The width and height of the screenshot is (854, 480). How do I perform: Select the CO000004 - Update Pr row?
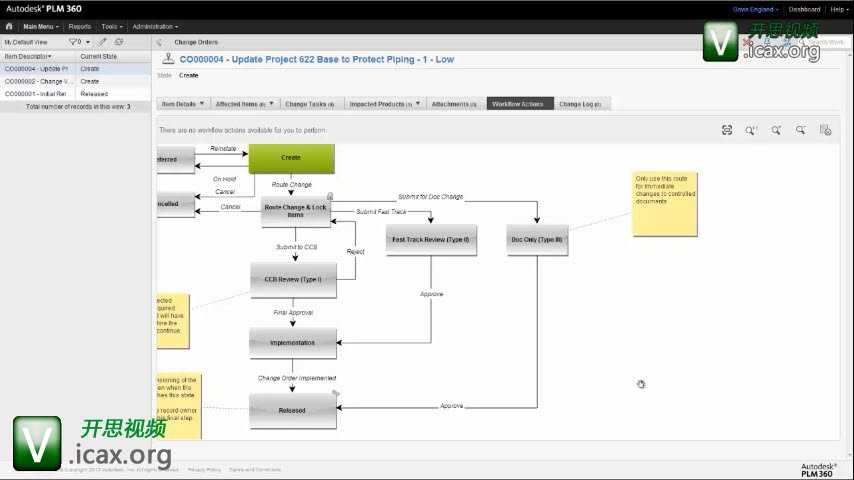(x=76, y=69)
